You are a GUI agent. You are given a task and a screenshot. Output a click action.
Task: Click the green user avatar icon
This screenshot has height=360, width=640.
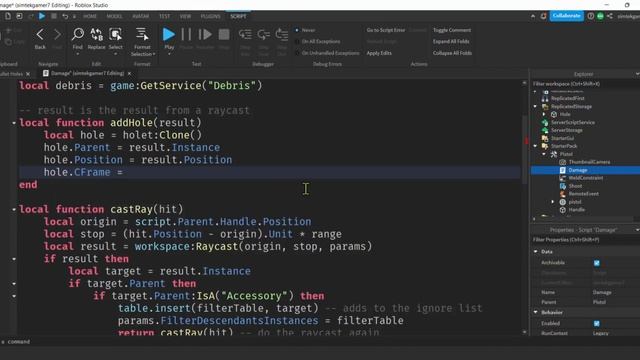point(600,16)
